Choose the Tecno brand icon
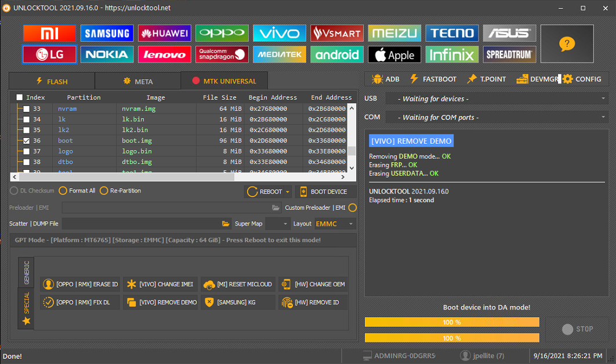Image resolution: width=616 pixels, height=364 pixels. [x=452, y=34]
